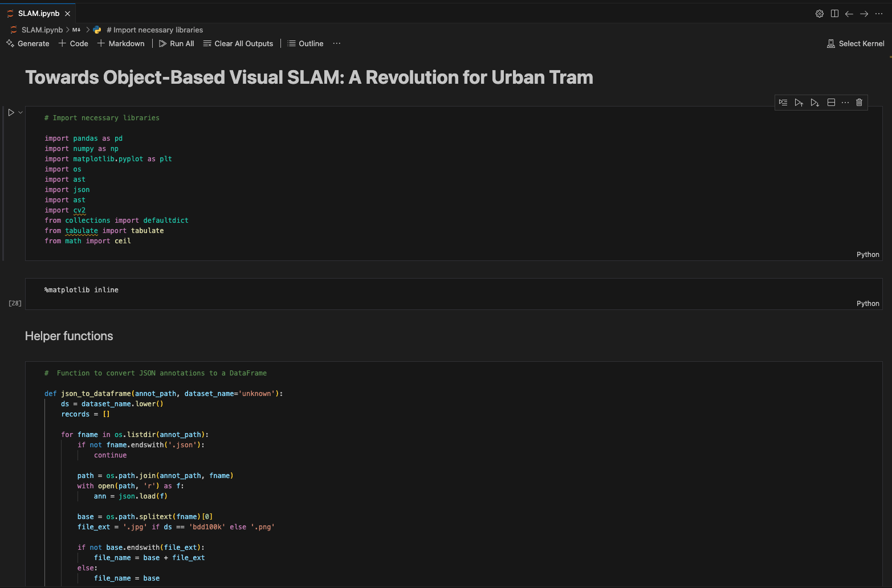Click Run by Line icon in cell toolbar
The height and width of the screenshot is (588, 892).
(783, 103)
